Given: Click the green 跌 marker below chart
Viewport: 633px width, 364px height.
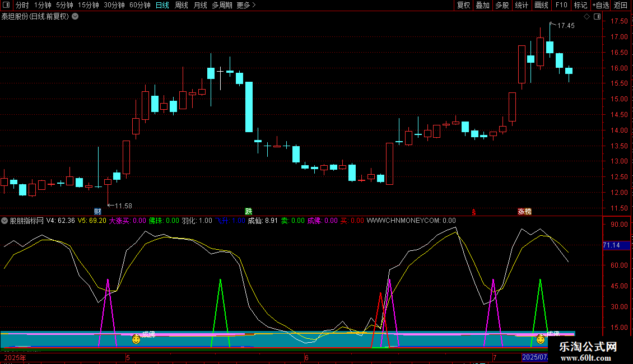Looking at the screenshot, I should tap(248, 212).
